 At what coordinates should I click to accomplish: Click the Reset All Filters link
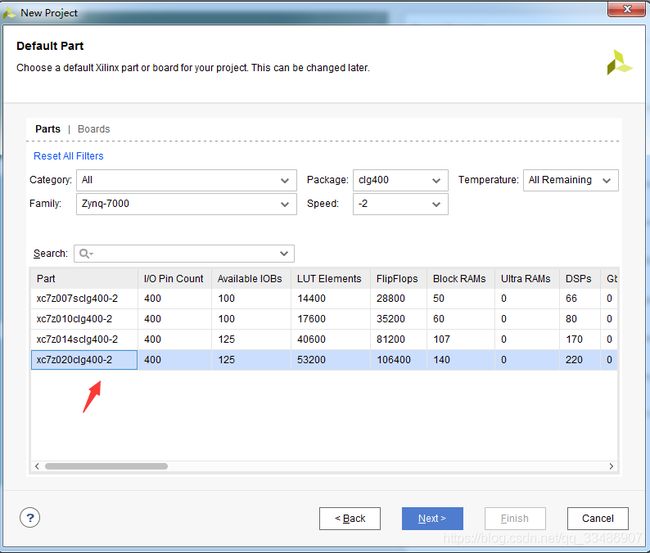coord(68,156)
